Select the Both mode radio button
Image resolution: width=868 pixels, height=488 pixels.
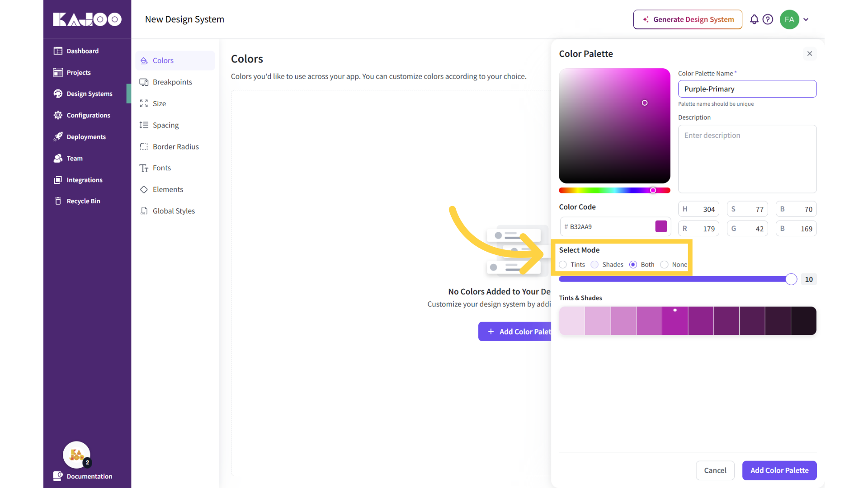point(633,264)
